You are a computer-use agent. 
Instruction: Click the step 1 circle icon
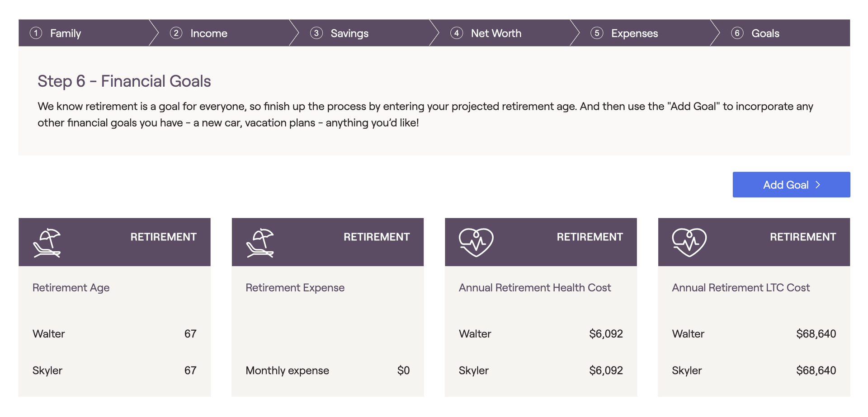pyautogui.click(x=36, y=33)
